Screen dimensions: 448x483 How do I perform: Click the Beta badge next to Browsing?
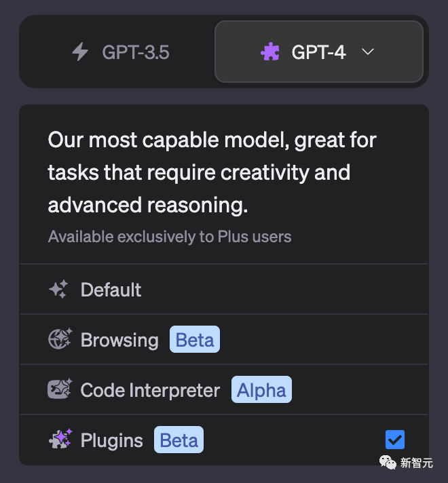pos(195,339)
